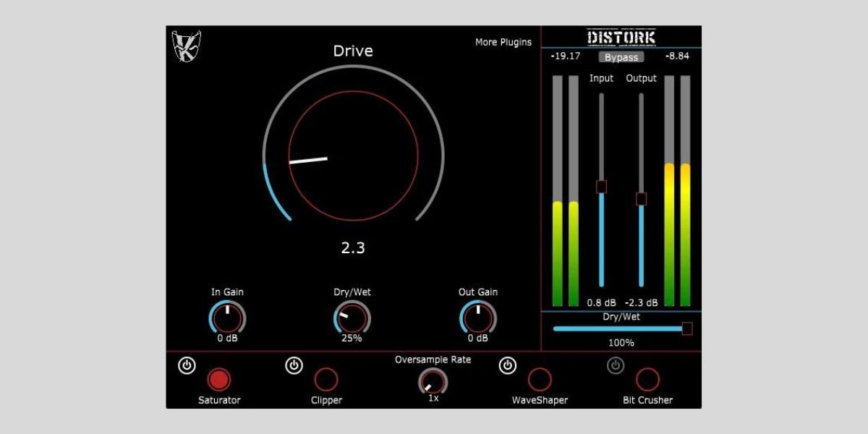Viewport: 868px width, 434px height.
Task: Click the Drive value 2.3
Action: tap(353, 247)
